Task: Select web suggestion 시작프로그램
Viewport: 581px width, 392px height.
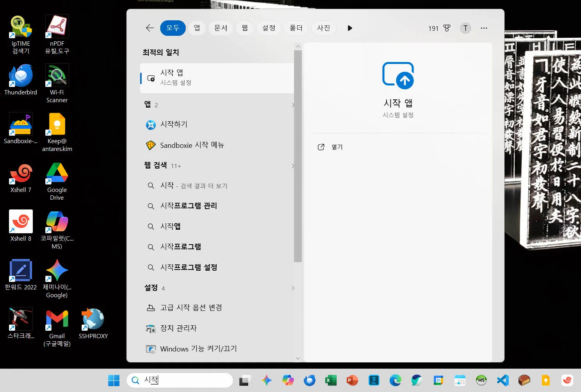Action: tap(217, 247)
